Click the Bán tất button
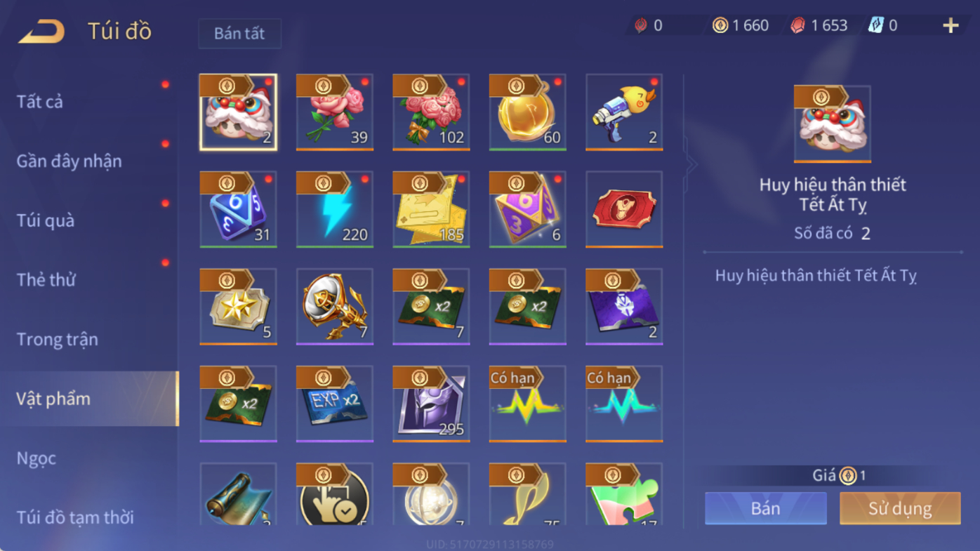This screenshot has height=551, width=980. (240, 34)
